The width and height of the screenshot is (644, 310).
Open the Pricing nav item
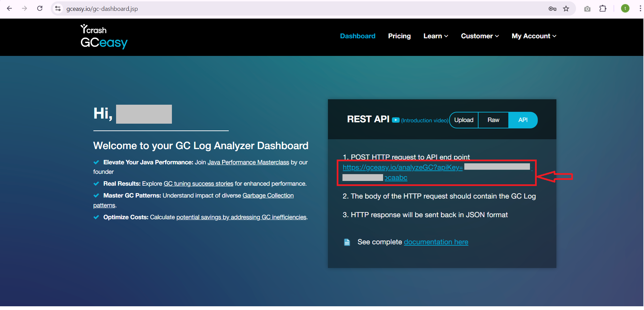399,36
